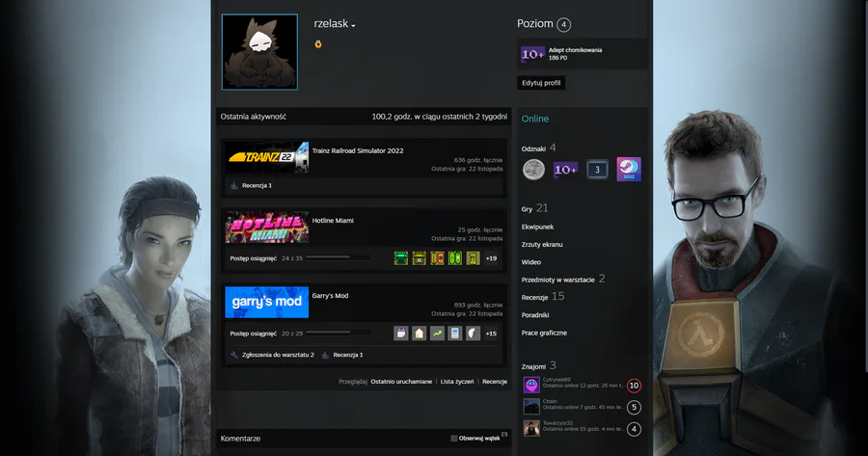Image resolution: width=868 pixels, height=456 pixels.
Task: Open Trainz Railroad Simulator 2022 title link
Action: point(358,150)
